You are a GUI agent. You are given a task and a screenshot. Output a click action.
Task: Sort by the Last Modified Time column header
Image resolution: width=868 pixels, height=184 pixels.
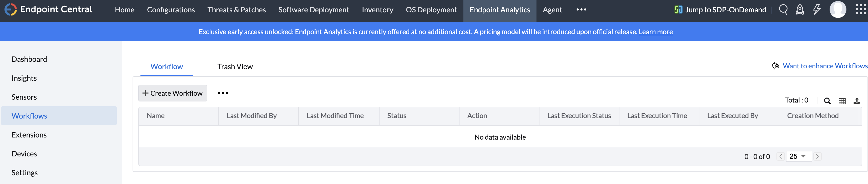click(x=335, y=116)
